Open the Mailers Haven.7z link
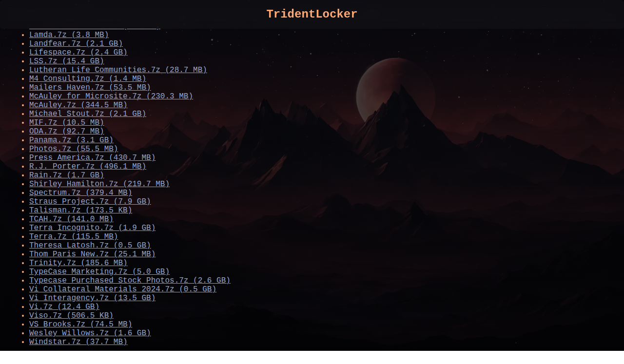This screenshot has height=364, width=624. 90,88
